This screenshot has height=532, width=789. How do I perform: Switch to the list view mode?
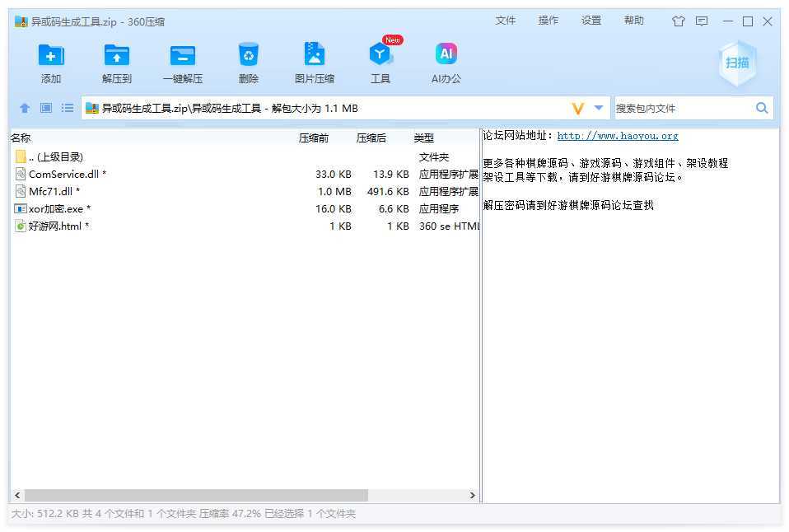pyautogui.click(x=68, y=108)
